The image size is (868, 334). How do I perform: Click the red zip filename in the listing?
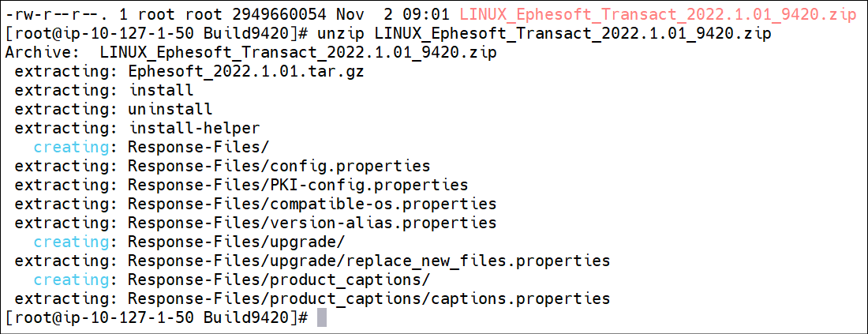coord(657,14)
